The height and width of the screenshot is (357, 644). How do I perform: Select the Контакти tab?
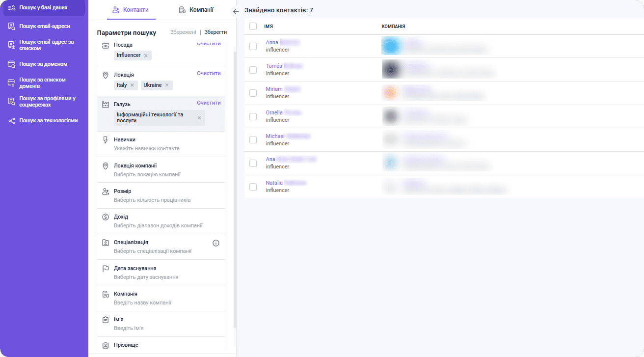pos(131,10)
